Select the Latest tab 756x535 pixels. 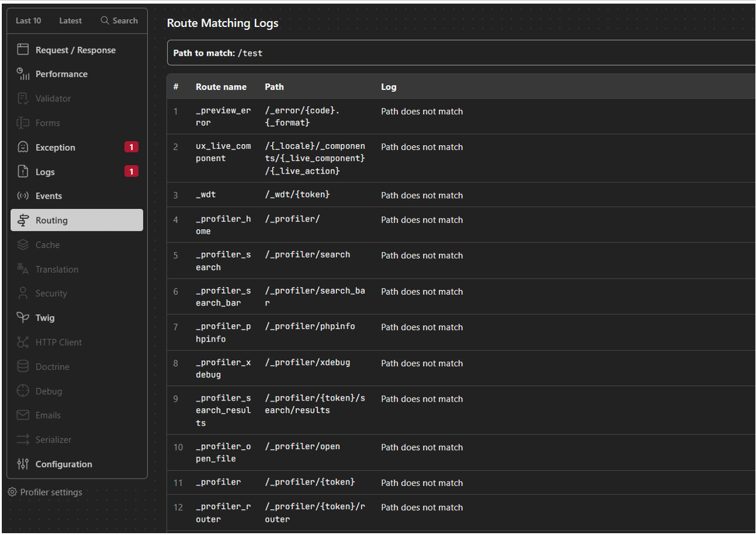coord(70,20)
